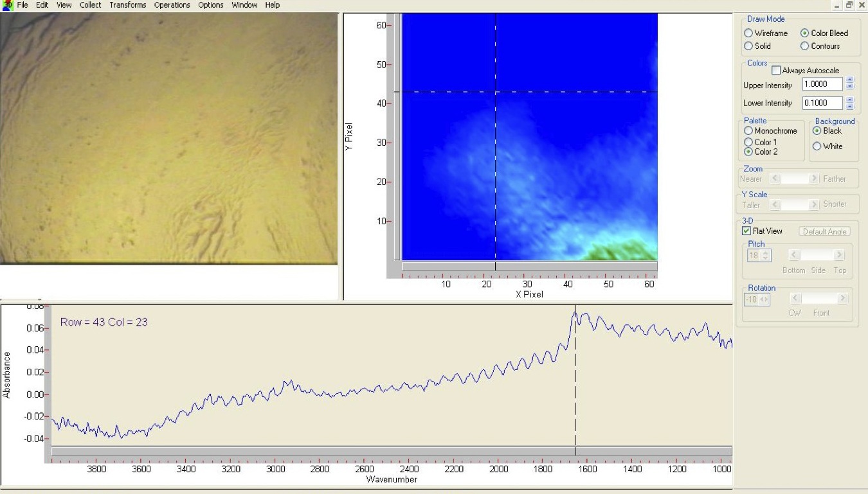868x494 pixels.
Task: Choose the Solid draw mode
Action: click(748, 46)
